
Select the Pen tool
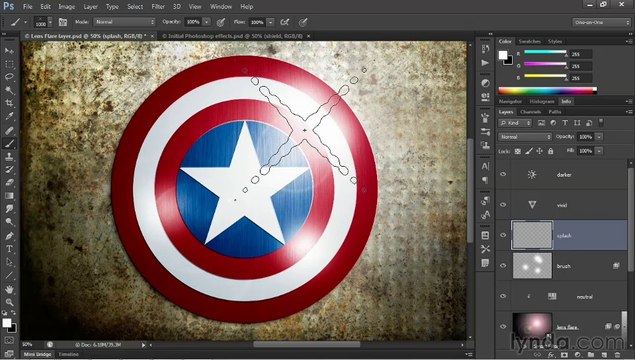click(x=9, y=236)
